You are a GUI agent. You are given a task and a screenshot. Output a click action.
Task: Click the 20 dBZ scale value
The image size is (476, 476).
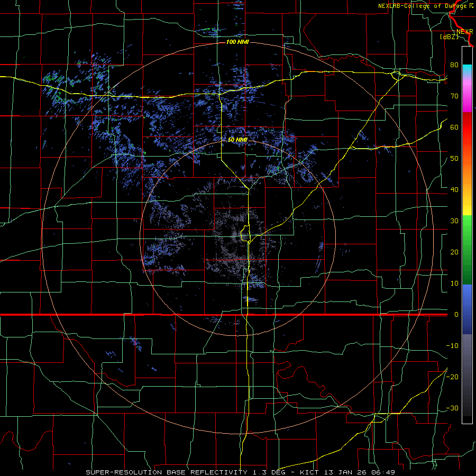point(454,252)
